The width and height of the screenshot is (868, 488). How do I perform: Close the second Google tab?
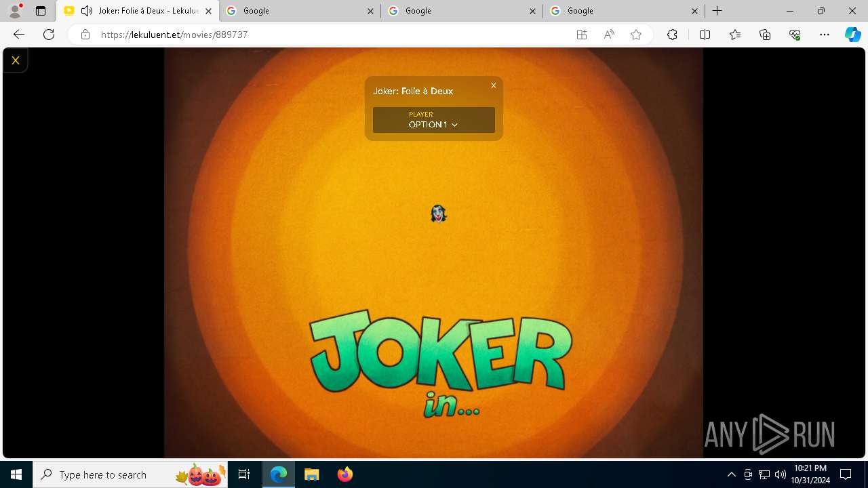532,11
